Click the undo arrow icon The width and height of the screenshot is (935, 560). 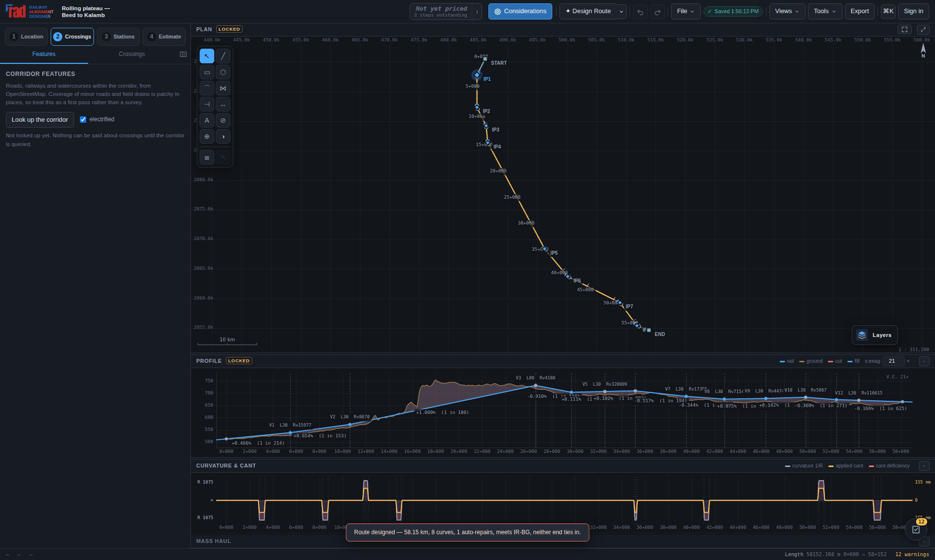pos(640,12)
